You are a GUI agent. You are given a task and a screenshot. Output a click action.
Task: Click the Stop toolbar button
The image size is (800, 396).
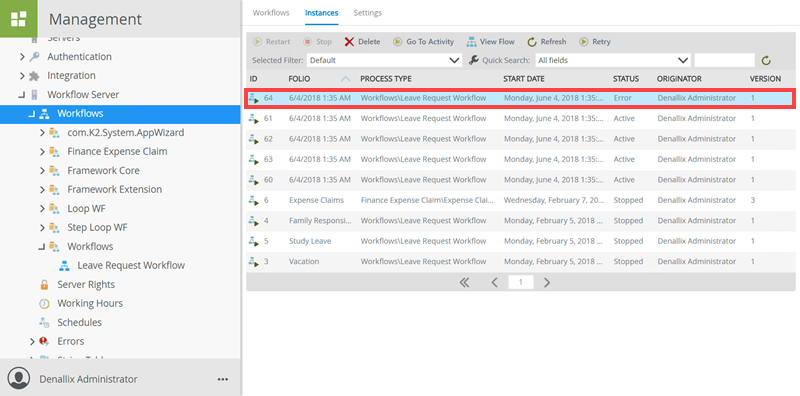[317, 42]
